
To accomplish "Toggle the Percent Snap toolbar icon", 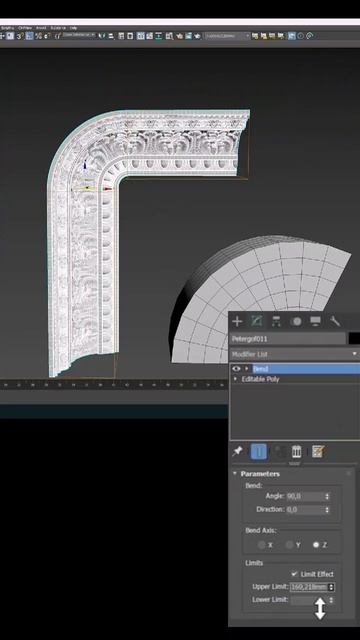I will point(38,36).
